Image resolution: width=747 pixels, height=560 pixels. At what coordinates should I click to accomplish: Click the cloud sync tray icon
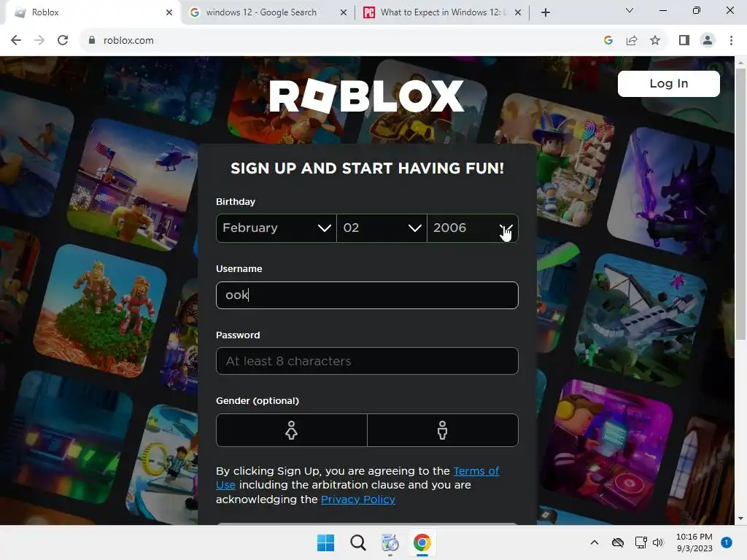tap(617, 542)
